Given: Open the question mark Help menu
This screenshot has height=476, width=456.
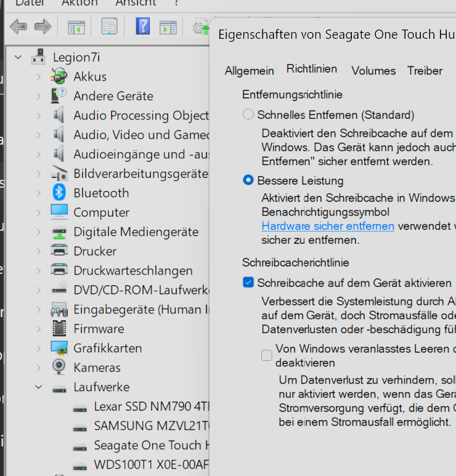Looking at the screenshot, I should point(176,3).
